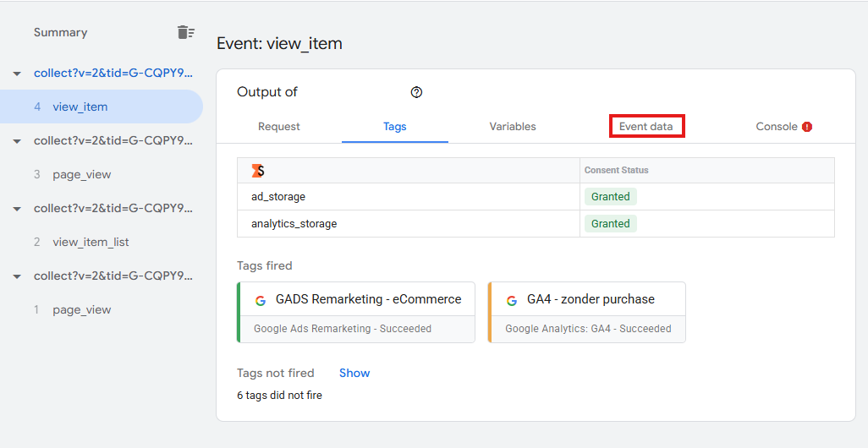Collapse the request group above view_item_list

[x=16, y=209]
